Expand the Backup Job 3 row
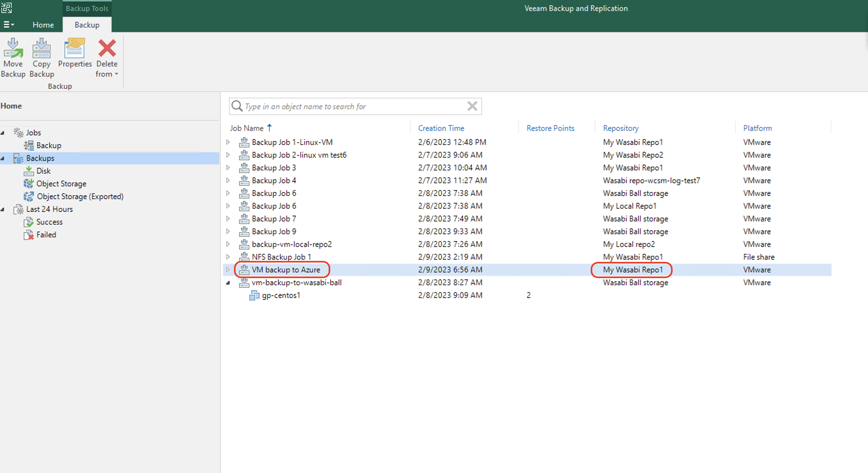868x473 pixels. click(228, 167)
